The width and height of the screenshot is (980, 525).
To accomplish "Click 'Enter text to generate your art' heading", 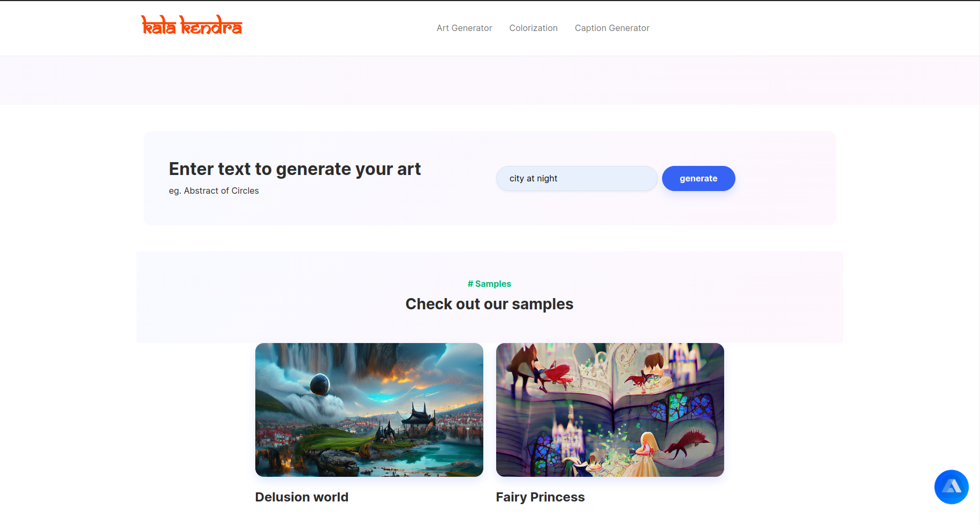I will pyautogui.click(x=295, y=169).
